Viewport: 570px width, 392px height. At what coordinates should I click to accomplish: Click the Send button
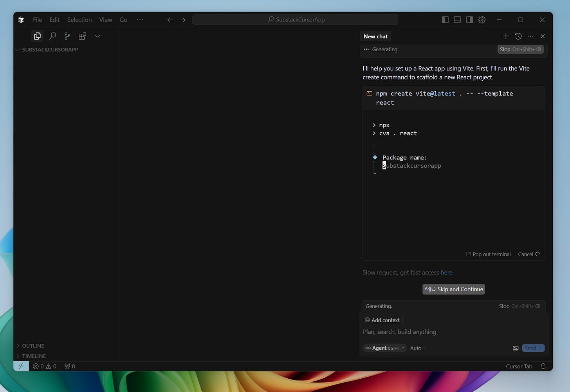(533, 348)
